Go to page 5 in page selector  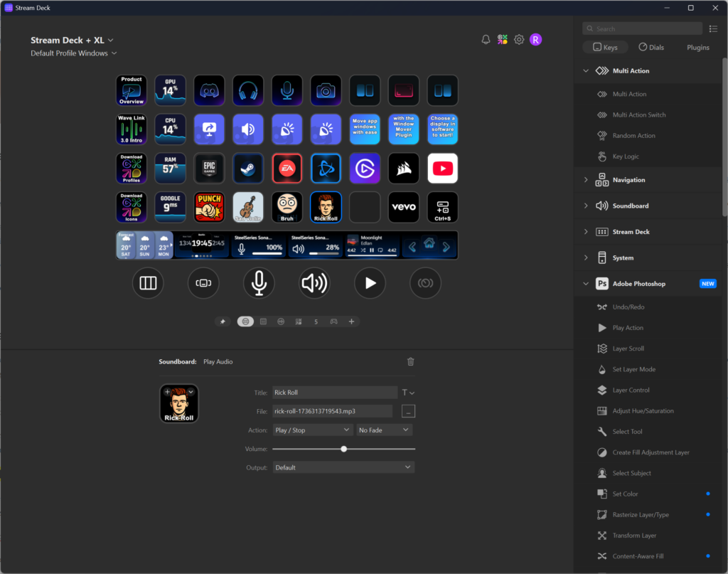tap(316, 321)
